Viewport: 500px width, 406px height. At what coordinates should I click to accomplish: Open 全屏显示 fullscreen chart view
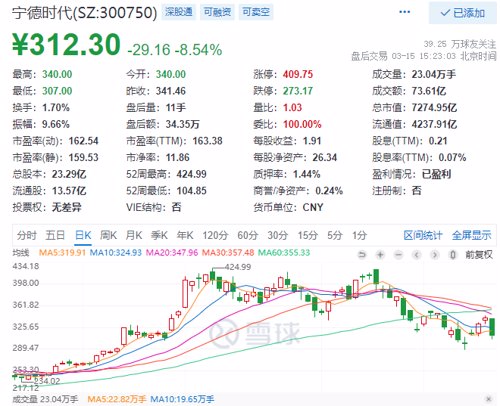pyautogui.click(x=471, y=235)
